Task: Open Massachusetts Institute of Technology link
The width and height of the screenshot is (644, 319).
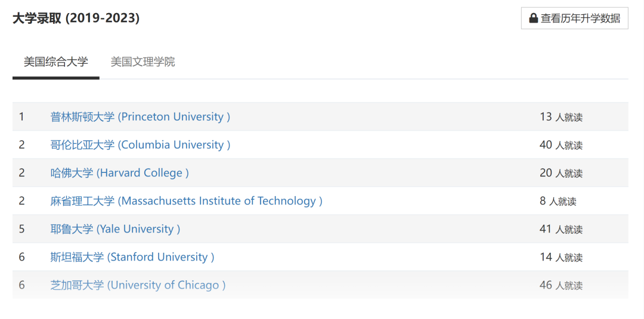Action: (x=186, y=201)
